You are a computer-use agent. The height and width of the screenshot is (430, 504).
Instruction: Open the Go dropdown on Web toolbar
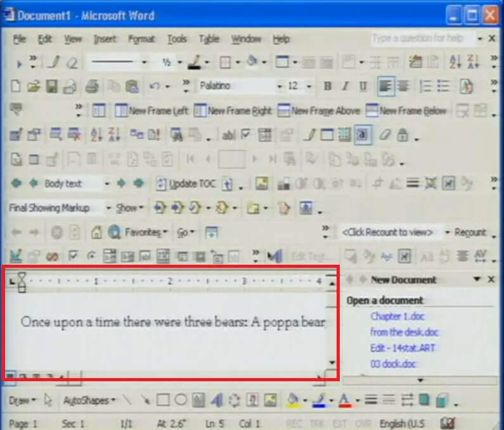pos(186,232)
